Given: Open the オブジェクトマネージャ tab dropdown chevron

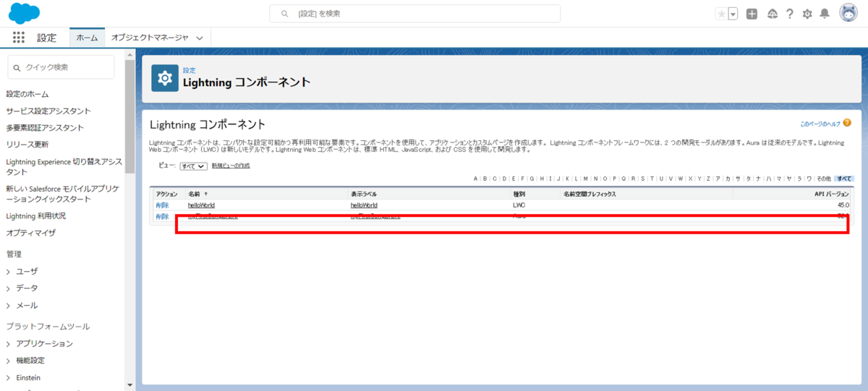Looking at the screenshot, I should (x=200, y=38).
